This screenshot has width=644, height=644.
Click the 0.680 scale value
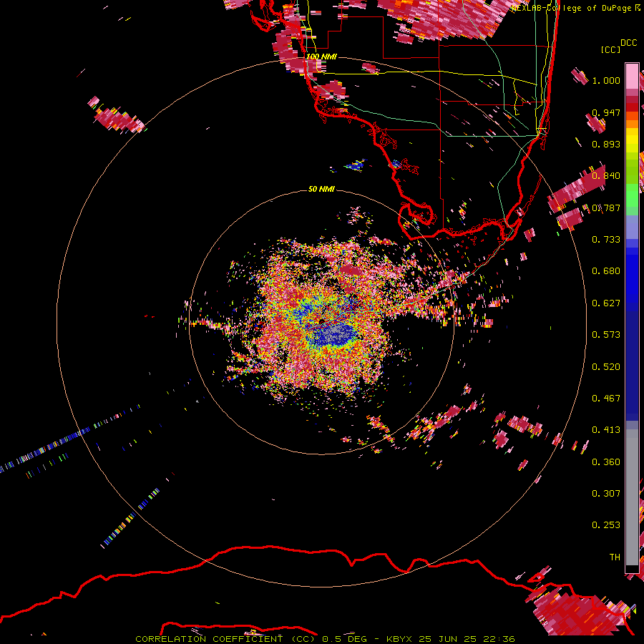coord(606,271)
